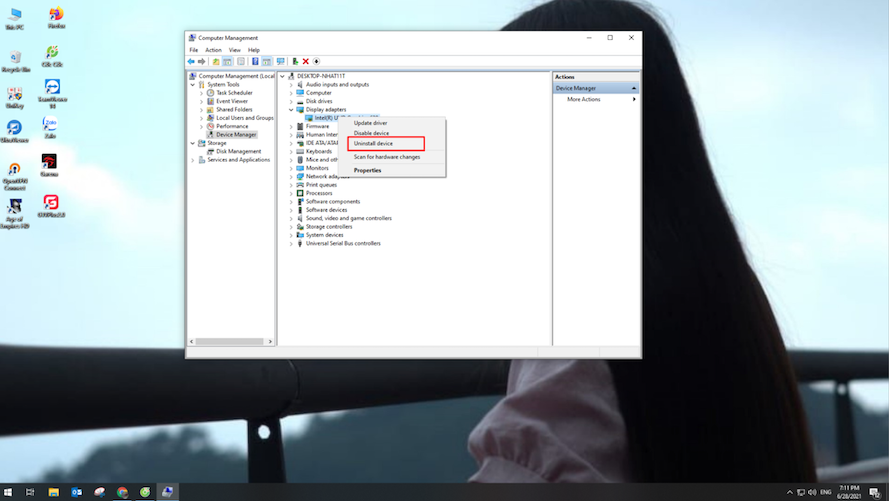Select Local Users and Groups tree item
Image resolution: width=889 pixels, height=501 pixels.
(244, 118)
